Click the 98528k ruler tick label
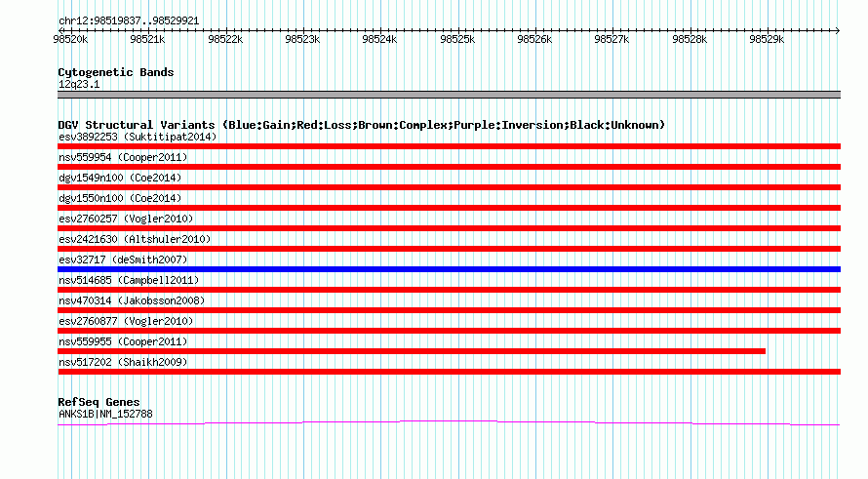 tap(690, 39)
